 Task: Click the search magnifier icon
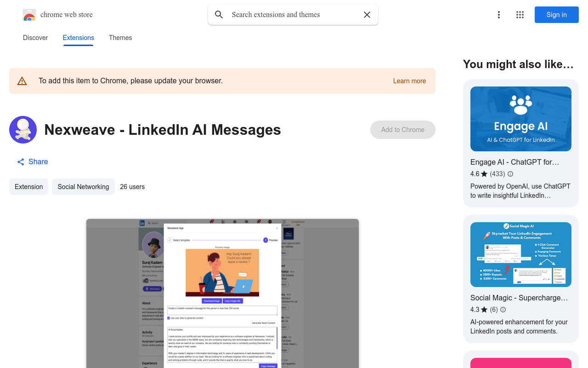(x=219, y=14)
